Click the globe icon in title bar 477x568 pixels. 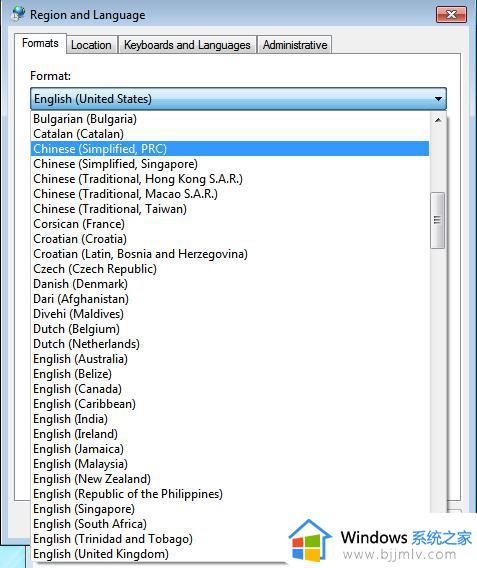click(x=18, y=14)
